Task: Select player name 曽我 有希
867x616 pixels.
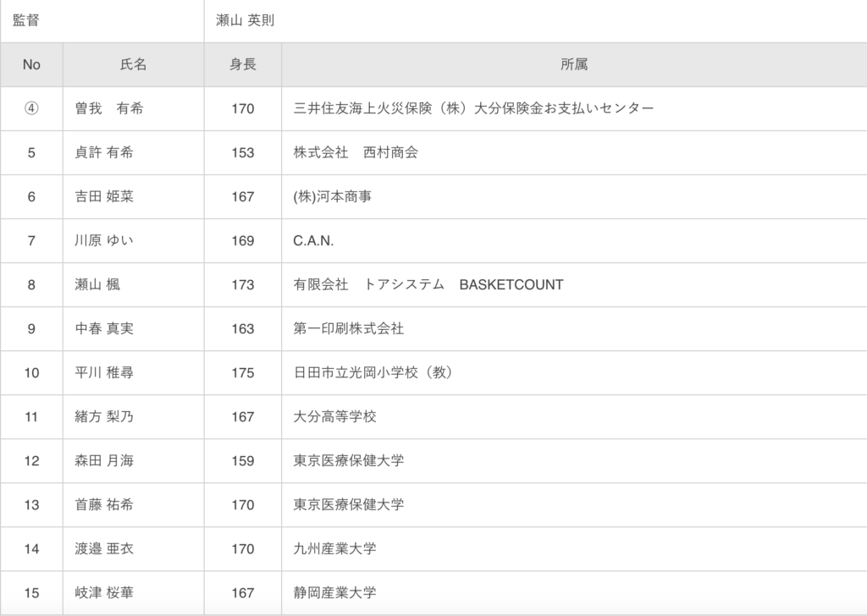Action: pos(109,108)
